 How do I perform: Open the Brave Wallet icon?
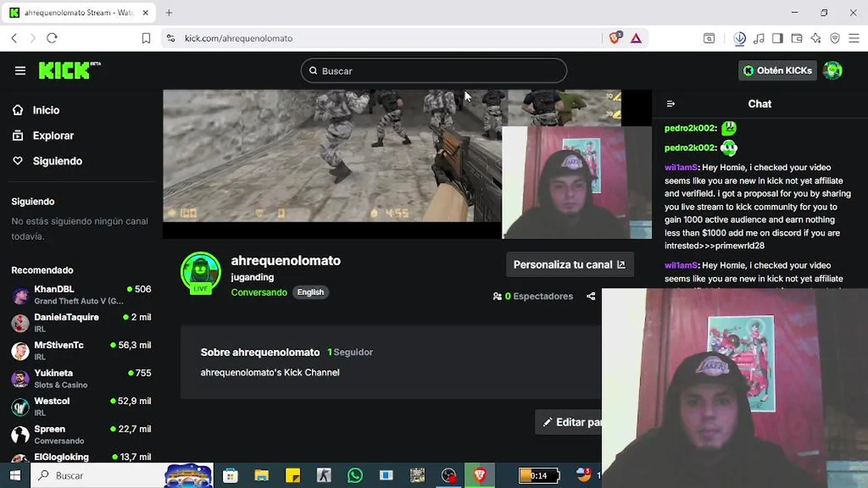tap(797, 38)
